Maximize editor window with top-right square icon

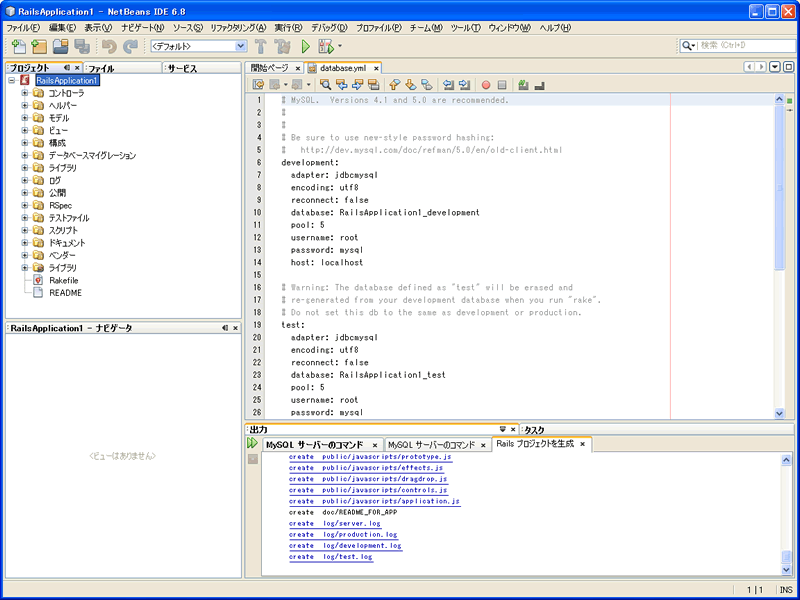[x=788, y=67]
